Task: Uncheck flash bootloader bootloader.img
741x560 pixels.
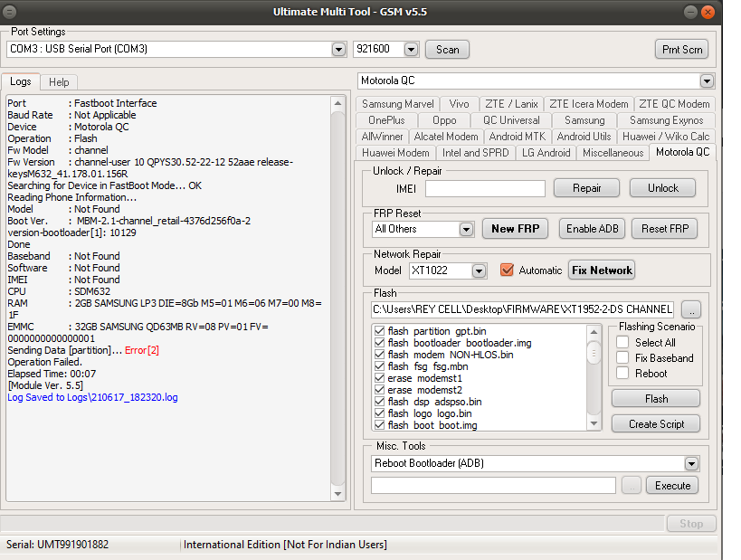Action: 379,343
